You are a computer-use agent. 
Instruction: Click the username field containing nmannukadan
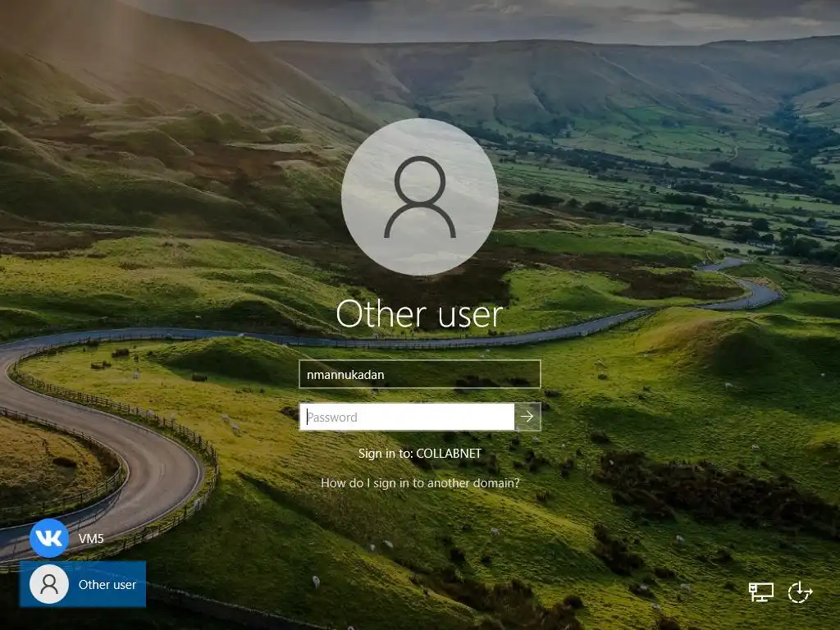(419, 374)
